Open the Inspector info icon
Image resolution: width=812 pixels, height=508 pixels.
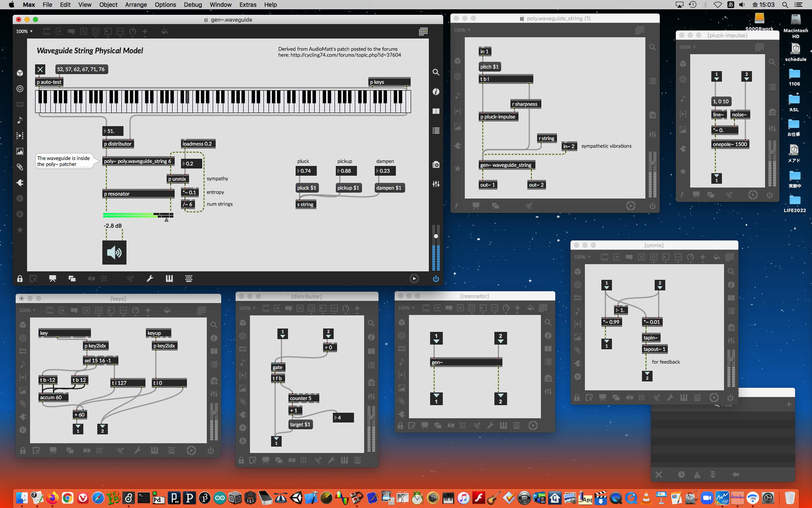436,92
